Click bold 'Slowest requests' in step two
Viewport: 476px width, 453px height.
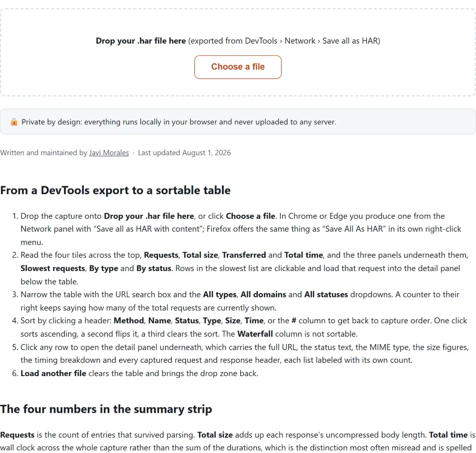(x=53, y=269)
